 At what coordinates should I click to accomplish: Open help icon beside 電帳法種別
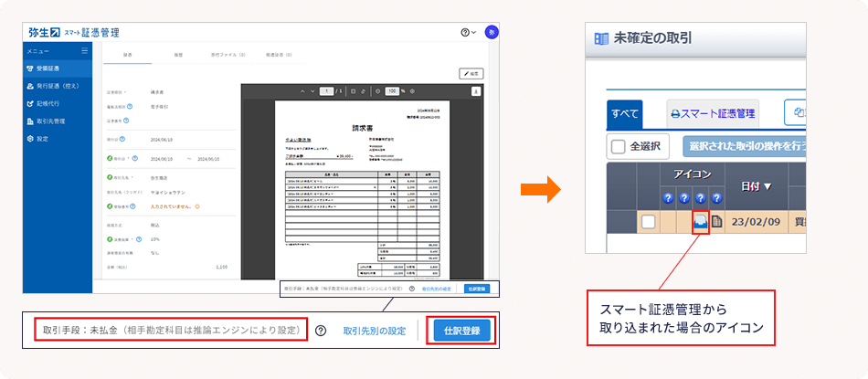click(129, 106)
